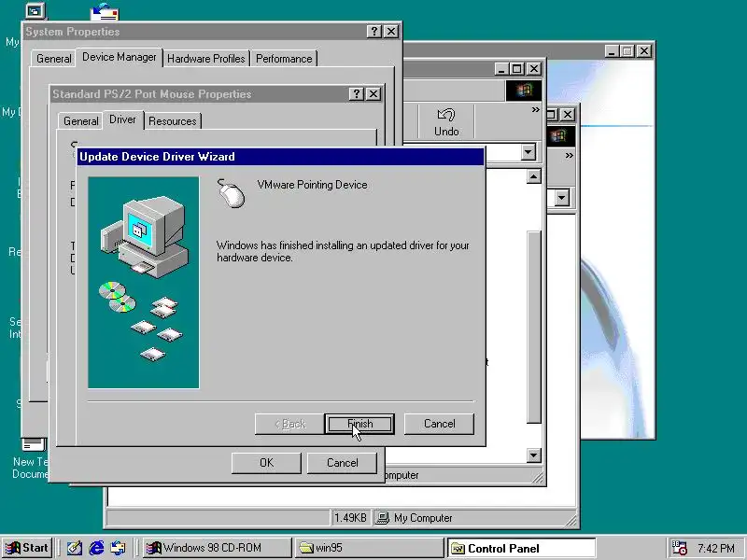
Task: Close the System Properties dialog
Action: 391,32
